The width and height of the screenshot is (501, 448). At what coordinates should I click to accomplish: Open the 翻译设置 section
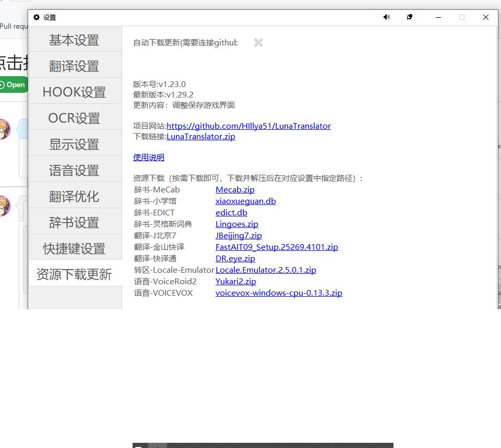75,65
